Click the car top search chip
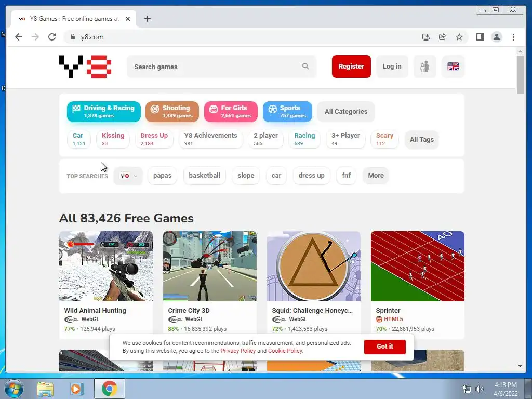Screen dimensions: 532x399 pyautogui.click(x=276, y=176)
